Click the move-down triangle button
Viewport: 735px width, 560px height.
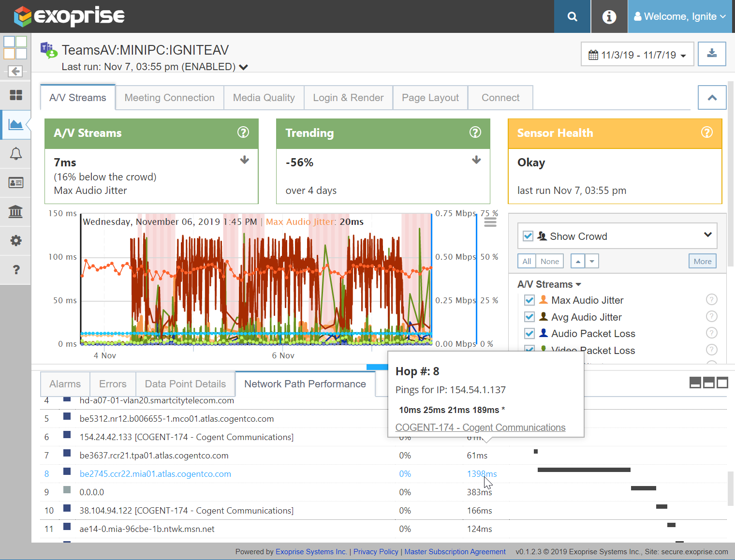coord(592,261)
